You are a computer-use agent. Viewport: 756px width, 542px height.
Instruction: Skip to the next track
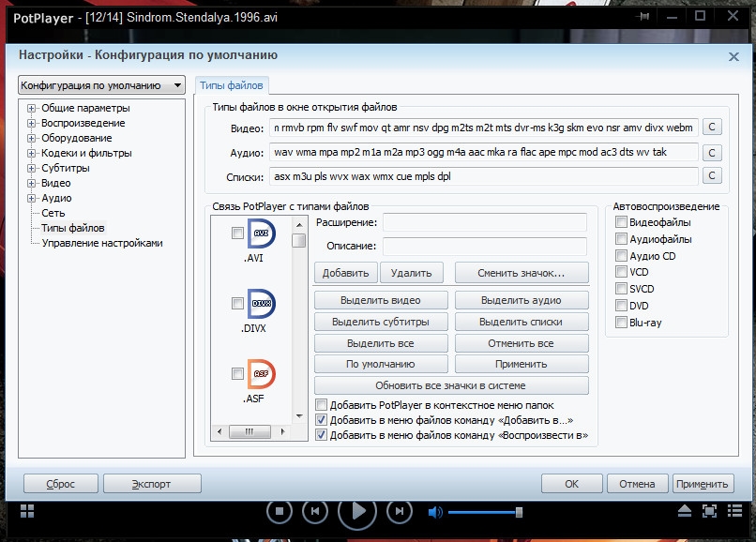(x=400, y=511)
